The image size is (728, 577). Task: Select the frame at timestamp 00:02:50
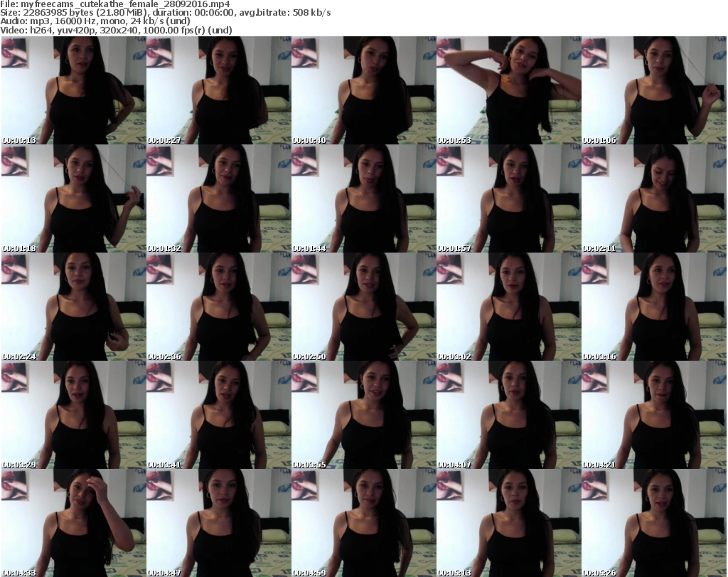pos(363,307)
